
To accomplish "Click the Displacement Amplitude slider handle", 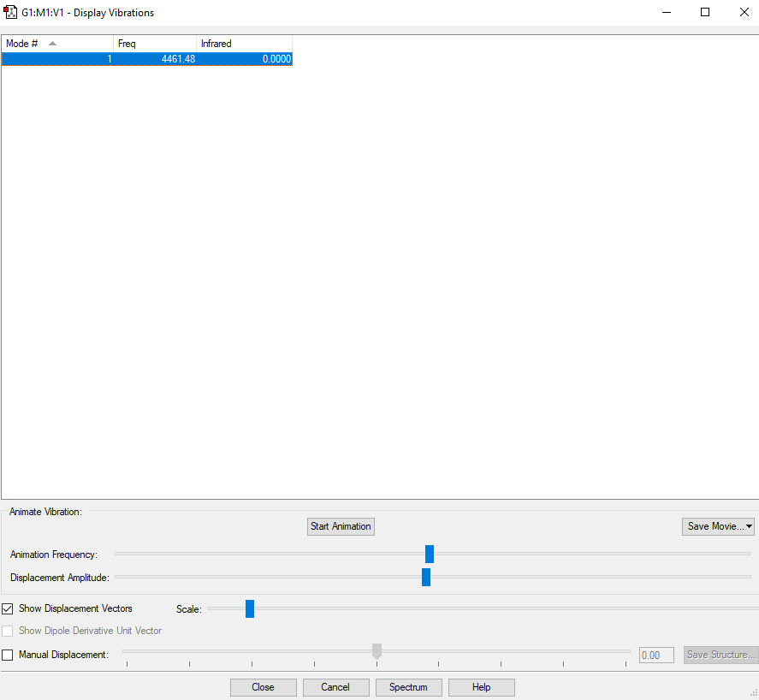I will [426, 577].
